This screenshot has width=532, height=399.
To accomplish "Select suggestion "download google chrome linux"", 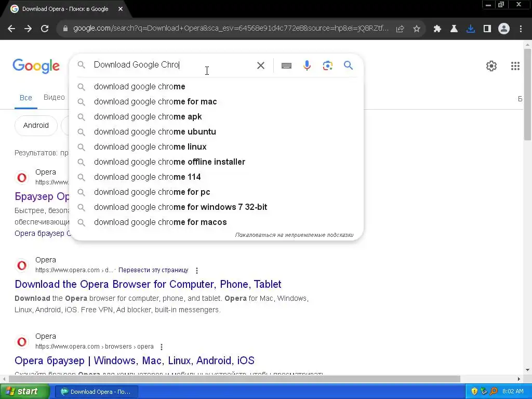I will 217,147.
